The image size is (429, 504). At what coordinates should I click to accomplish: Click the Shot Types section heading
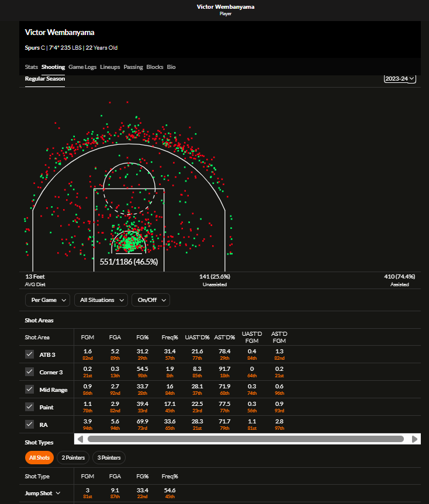point(39,442)
